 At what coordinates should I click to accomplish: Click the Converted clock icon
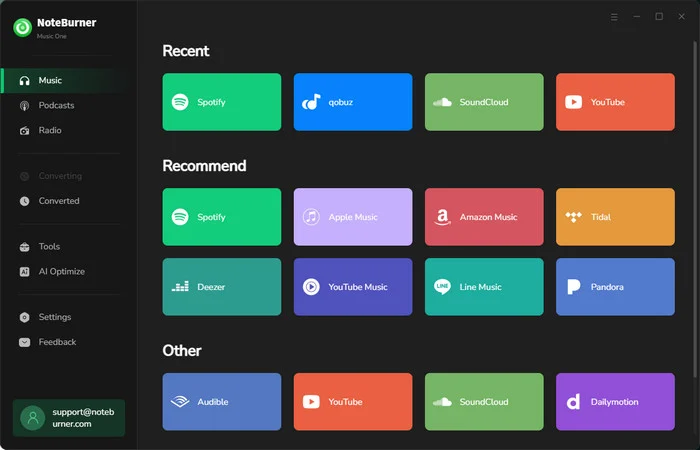point(25,201)
